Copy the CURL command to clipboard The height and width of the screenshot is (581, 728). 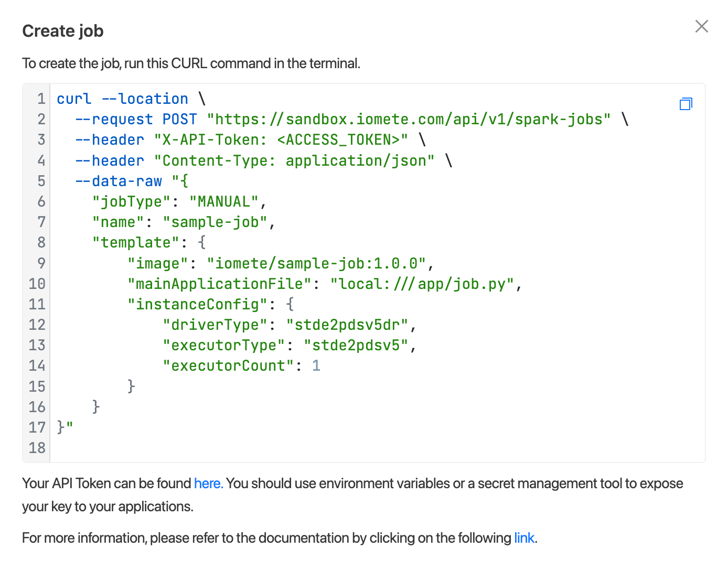[x=686, y=104]
